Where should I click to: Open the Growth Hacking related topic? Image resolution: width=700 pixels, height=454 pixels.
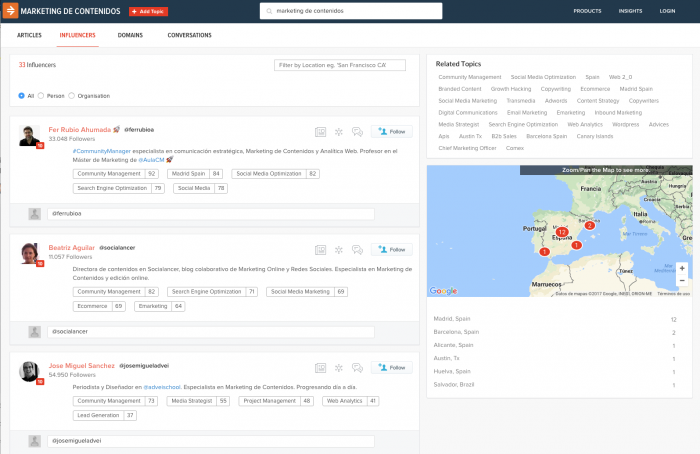[x=510, y=88]
